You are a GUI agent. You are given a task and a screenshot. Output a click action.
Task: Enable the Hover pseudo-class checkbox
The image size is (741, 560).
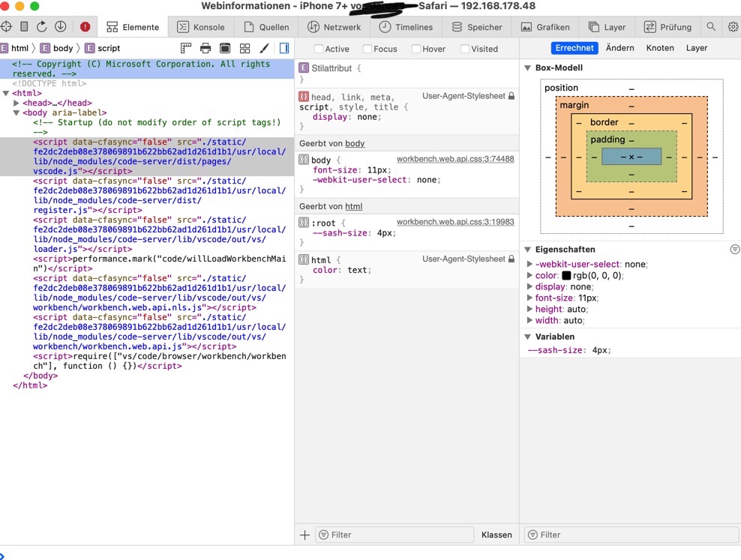[x=415, y=49]
